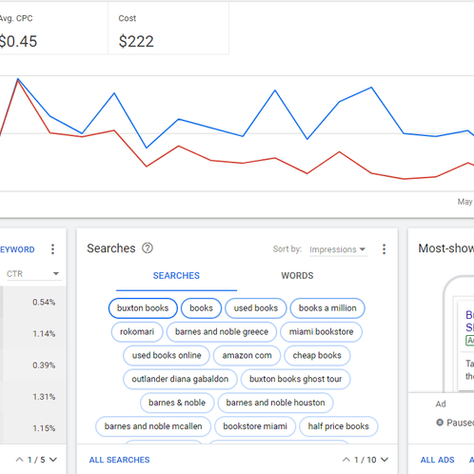Select the 'bookstore miami' search chip

[x=255, y=426]
